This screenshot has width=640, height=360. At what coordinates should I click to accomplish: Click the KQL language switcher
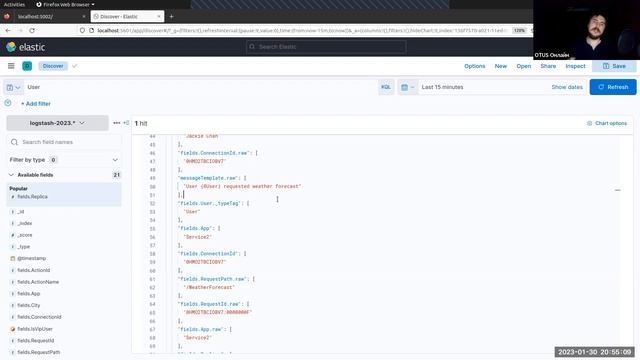tap(386, 87)
